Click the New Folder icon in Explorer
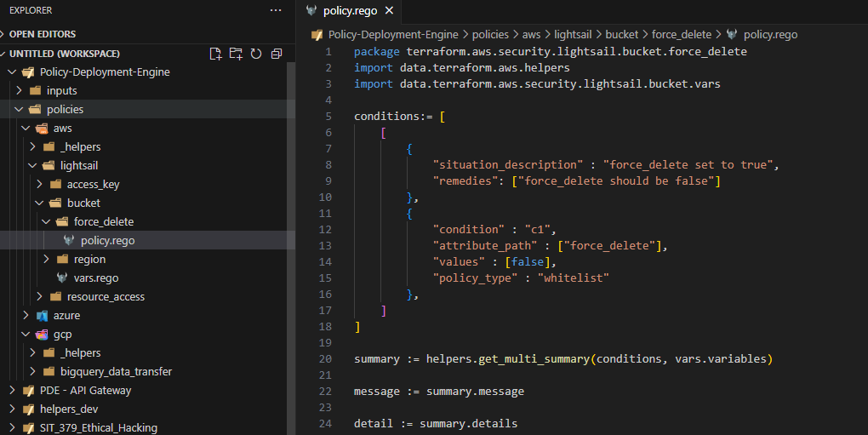The image size is (868, 435). pos(236,54)
